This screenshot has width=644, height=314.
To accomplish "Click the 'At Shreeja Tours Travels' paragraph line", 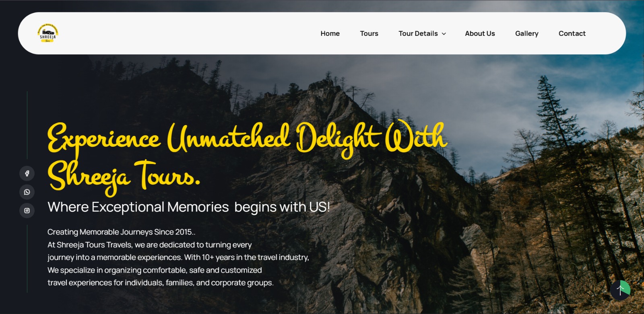I will [149, 245].
